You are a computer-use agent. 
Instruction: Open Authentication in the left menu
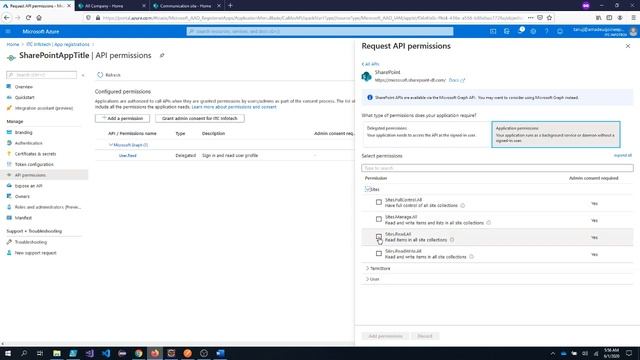(x=29, y=143)
